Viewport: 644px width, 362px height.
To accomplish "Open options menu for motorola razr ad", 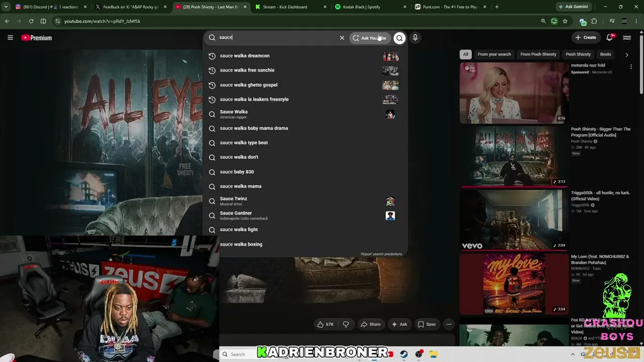I will pyautogui.click(x=631, y=67).
